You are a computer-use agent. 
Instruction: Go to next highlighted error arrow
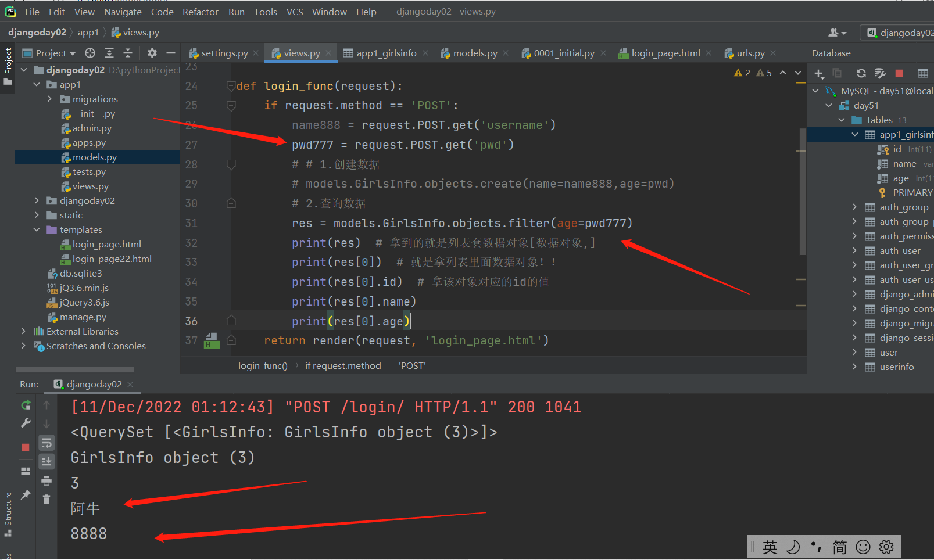pyautogui.click(x=798, y=73)
